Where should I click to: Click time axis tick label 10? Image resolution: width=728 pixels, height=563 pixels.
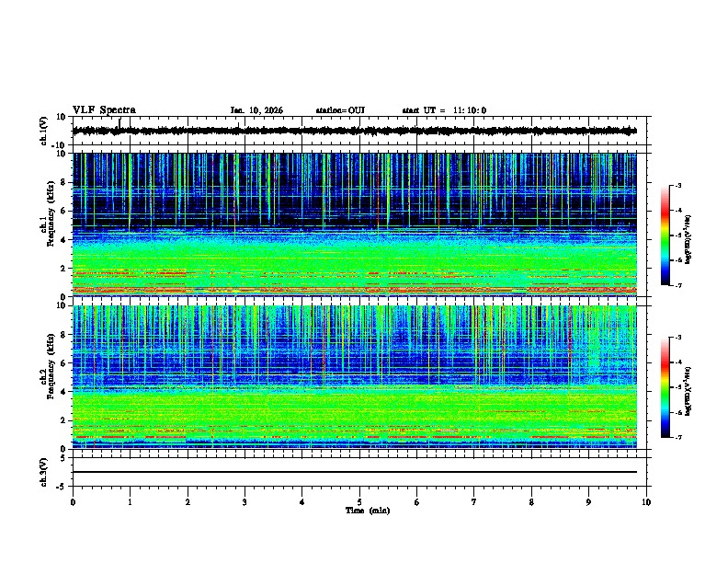646,502
